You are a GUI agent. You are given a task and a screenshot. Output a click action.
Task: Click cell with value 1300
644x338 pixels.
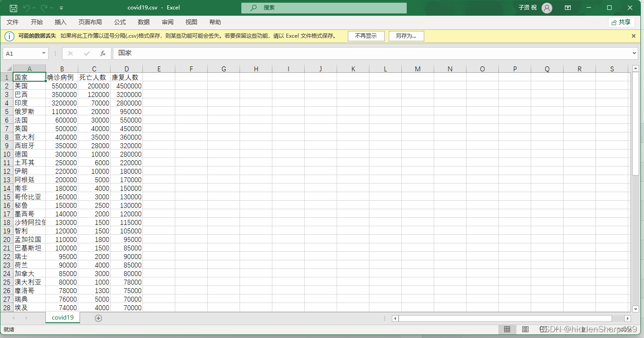point(94,290)
